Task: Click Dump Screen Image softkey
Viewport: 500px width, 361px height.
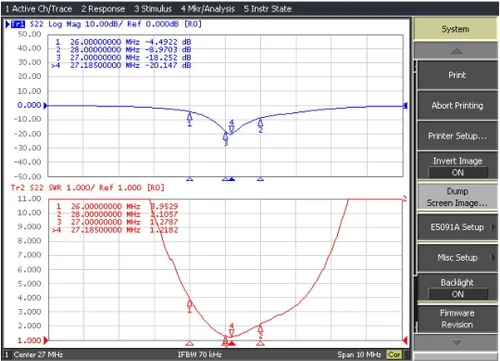Action: click(x=457, y=197)
